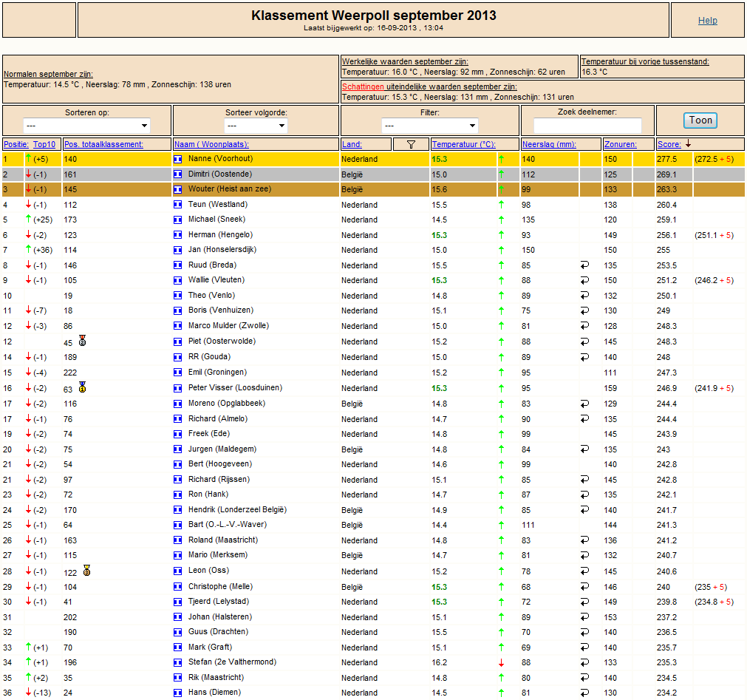Click the Toon button

[x=700, y=120]
